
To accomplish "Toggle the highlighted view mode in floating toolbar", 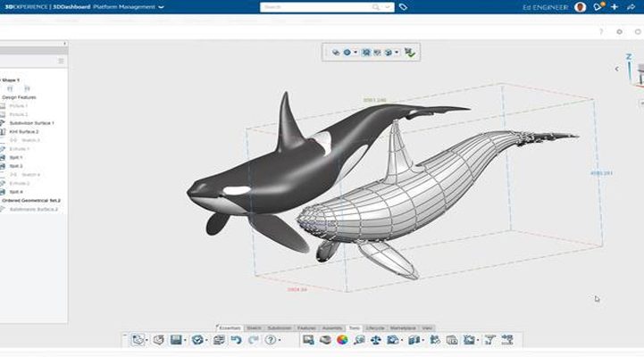I will (366, 53).
